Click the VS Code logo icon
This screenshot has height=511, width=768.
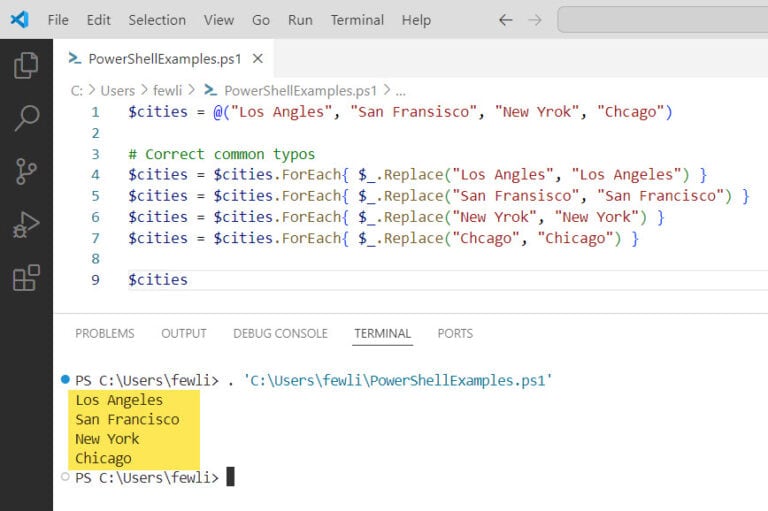pyautogui.click(x=20, y=20)
